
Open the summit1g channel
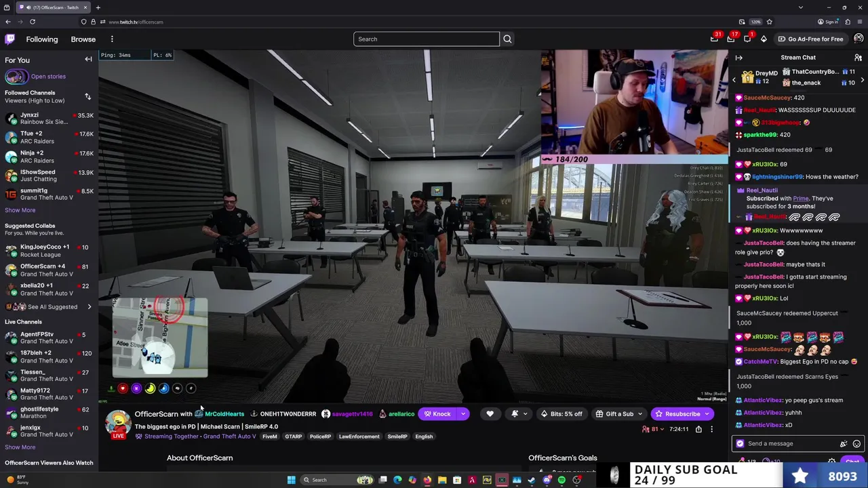pos(49,195)
